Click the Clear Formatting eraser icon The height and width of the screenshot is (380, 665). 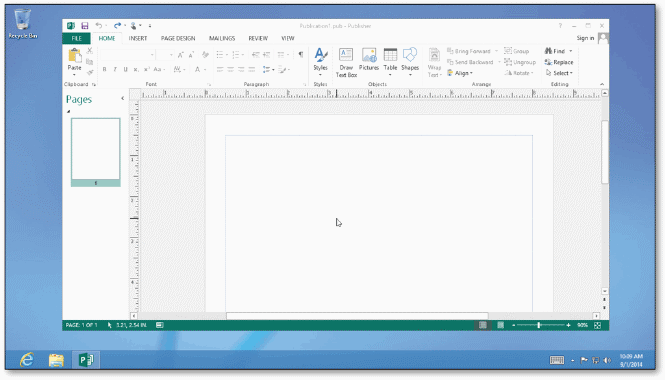click(205, 55)
